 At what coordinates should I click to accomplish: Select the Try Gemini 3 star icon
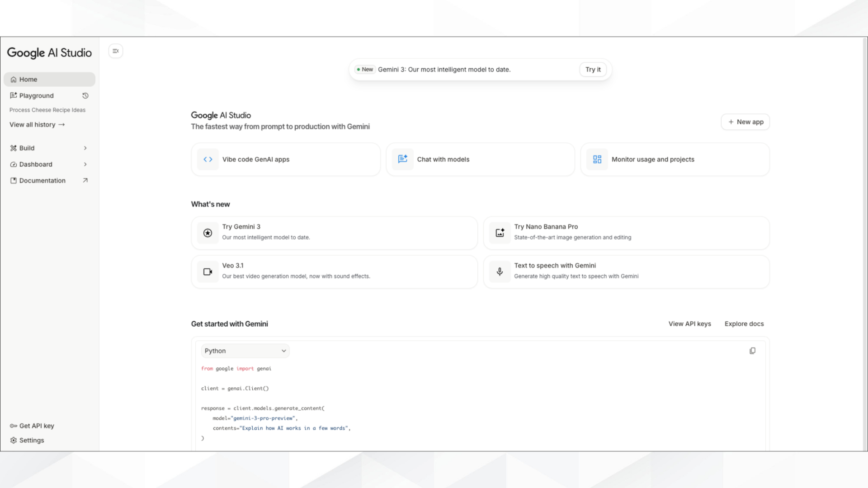(x=208, y=233)
